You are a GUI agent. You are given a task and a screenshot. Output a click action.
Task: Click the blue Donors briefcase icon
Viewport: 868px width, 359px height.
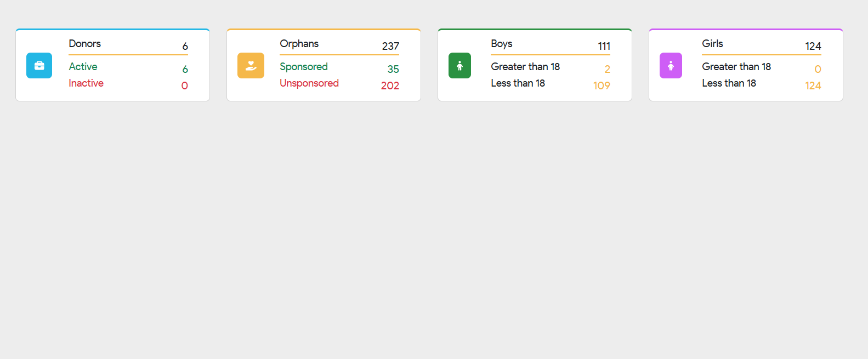39,65
